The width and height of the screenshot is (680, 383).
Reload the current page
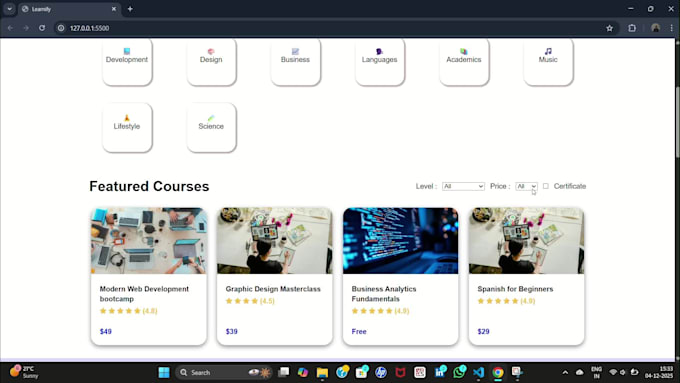(42, 28)
